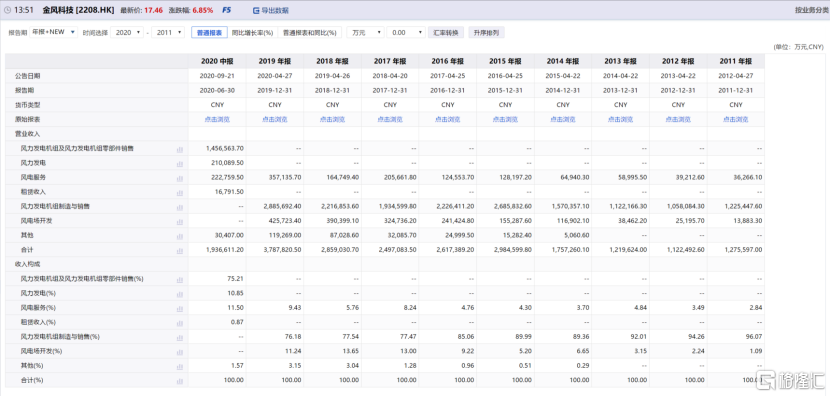The image size is (831, 397).
Task: Select the 同比增长率(%) view tab
Action: (x=252, y=32)
